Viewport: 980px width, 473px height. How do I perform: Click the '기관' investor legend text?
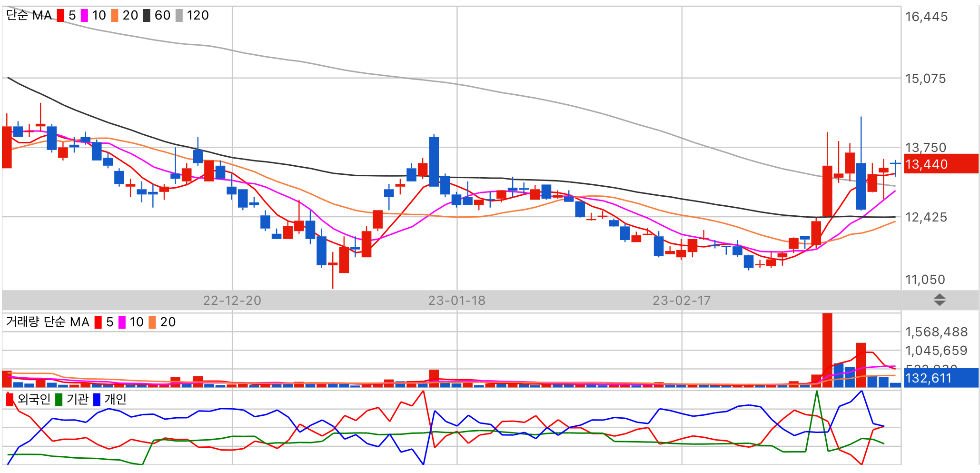click(77, 399)
